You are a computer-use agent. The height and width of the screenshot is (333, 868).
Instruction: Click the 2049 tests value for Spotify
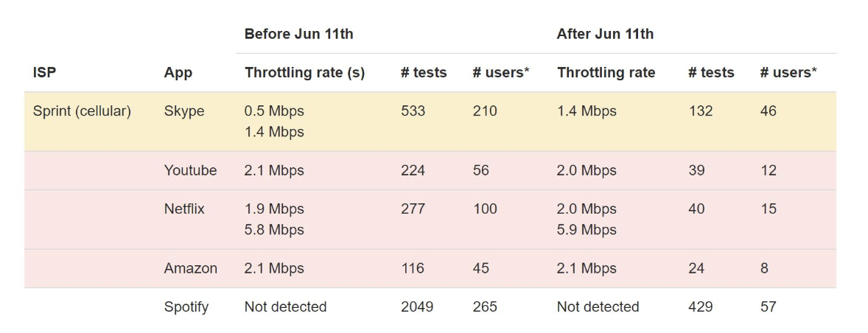(417, 306)
